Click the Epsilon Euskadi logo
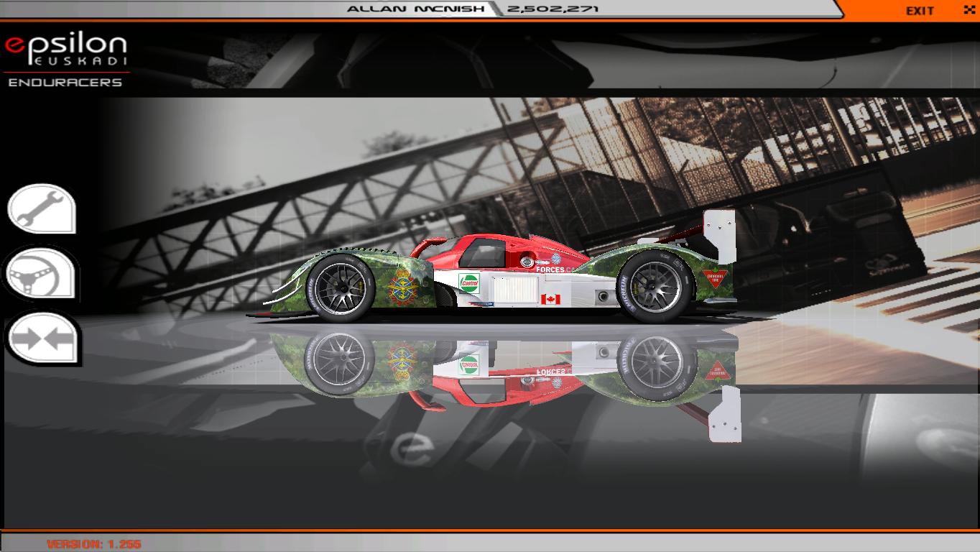Image resolution: width=980 pixels, height=552 pixels. [66, 50]
